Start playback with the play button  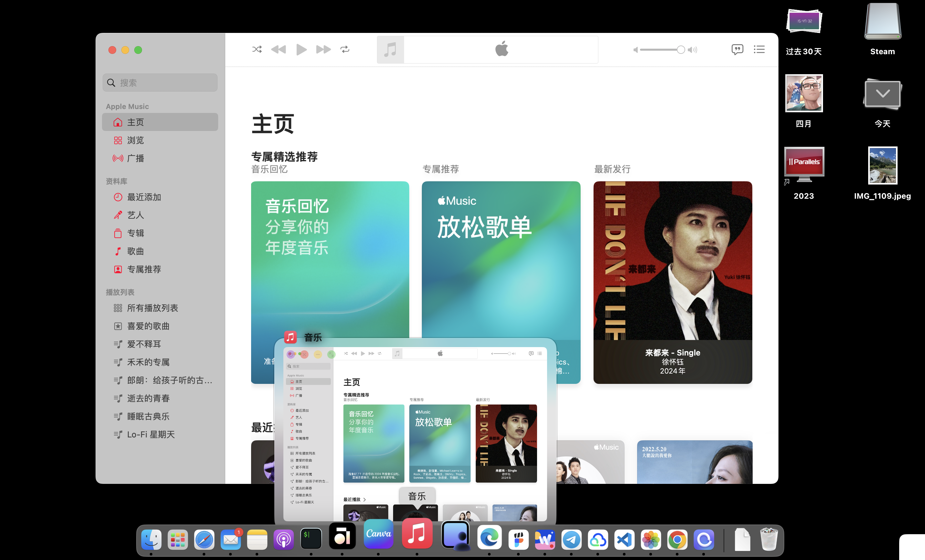point(301,50)
